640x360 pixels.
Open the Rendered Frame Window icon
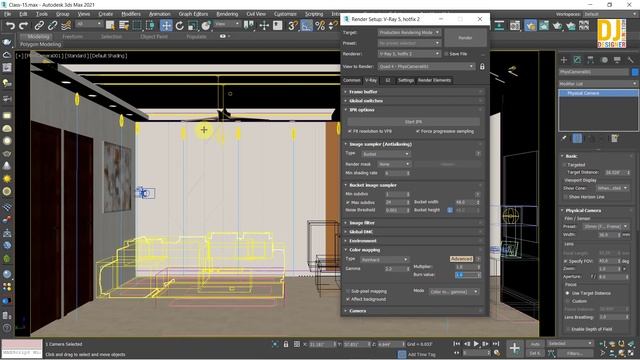pos(544,26)
